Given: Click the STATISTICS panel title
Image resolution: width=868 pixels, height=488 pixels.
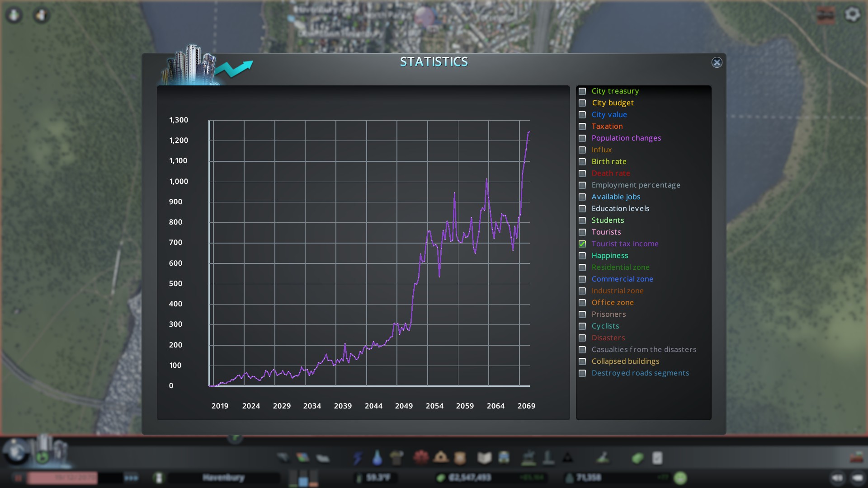Looking at the screenshot, I should click(434, 62).
